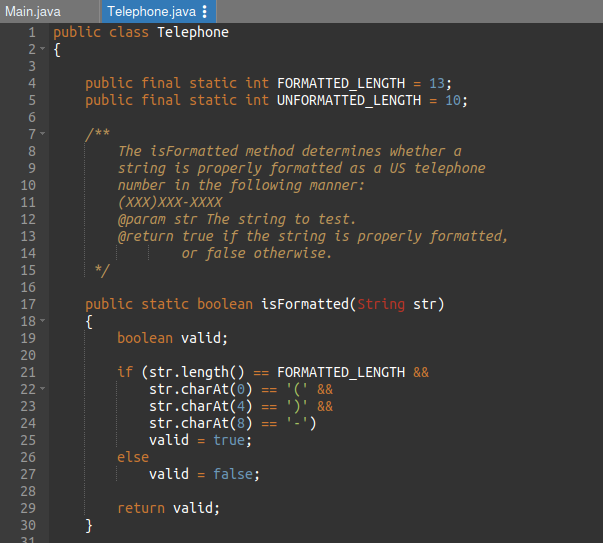The image size is (603, 543).
Task: Switch to the Main.java tab
Action: pyautogui.click(x=34, y=12)
